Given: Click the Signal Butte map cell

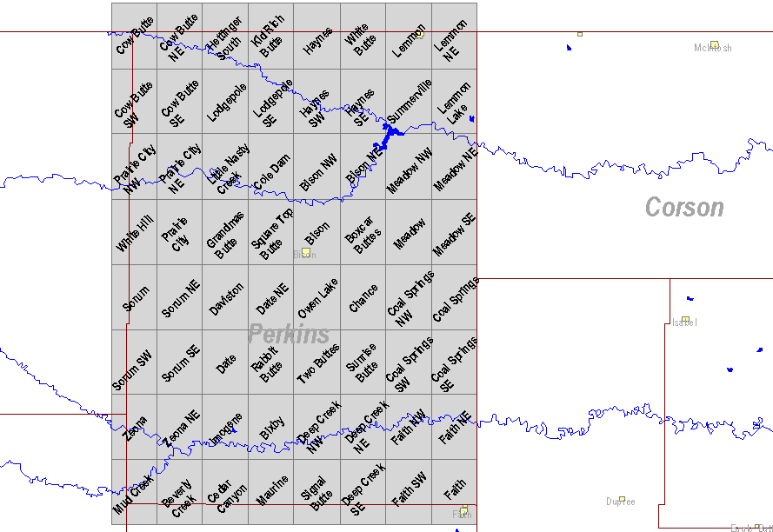Looking at the screenshot, I should [317, 492].
